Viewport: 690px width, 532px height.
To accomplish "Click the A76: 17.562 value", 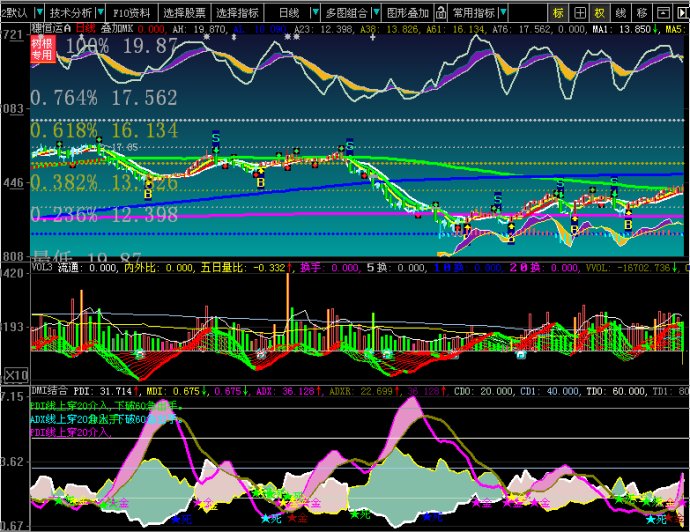I will (x=521, y=29).
